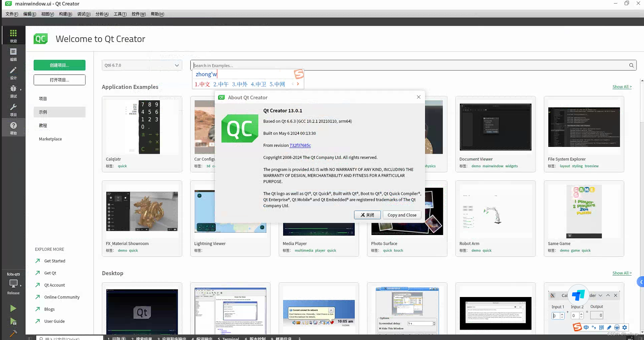Image resolution: width=644 pixels, height=340 pixels.
Task: Open the 帮助(H) menu
Action: point(157,14)
